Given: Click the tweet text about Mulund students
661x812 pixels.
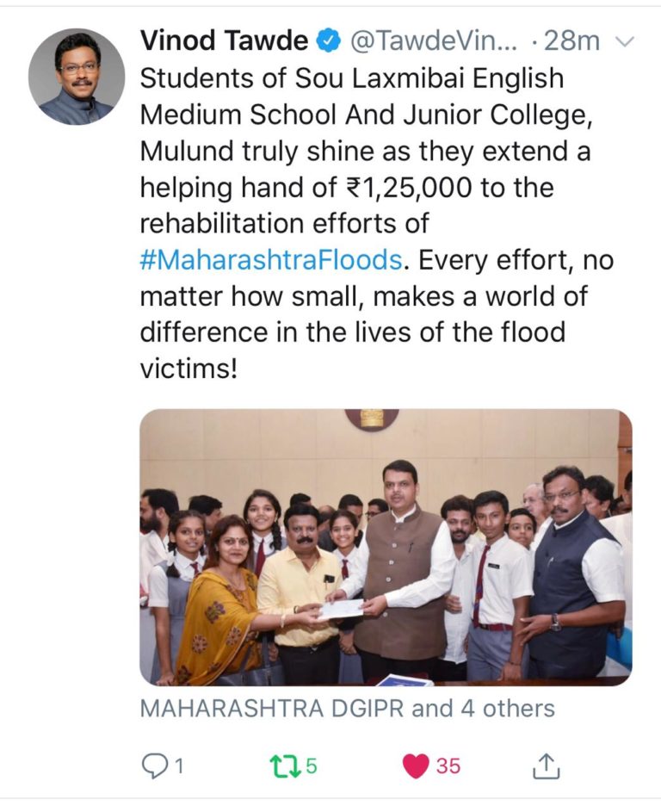Looking at the screenshot, I should [376, 223].
